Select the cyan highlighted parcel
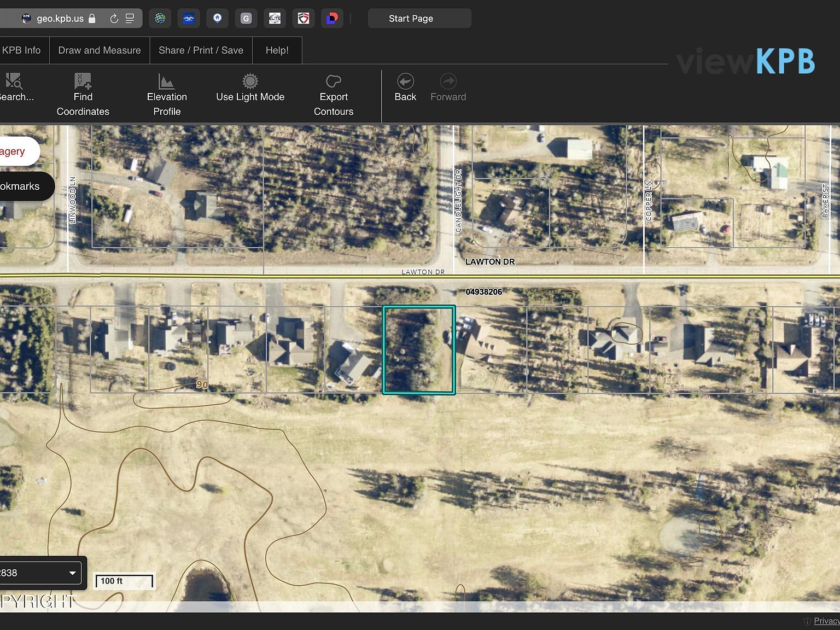Image resolution: width=840 pixels, height=630 pixels. tap(418, 350)
